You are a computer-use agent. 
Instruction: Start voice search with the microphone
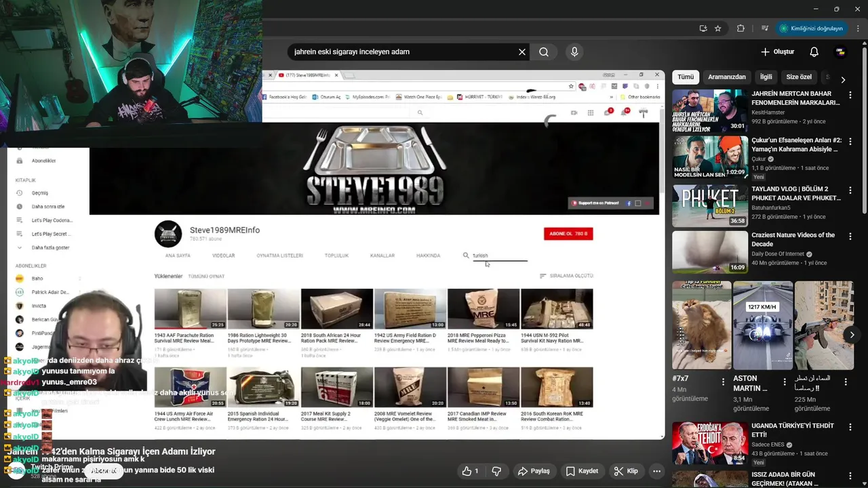pos(574,52)
